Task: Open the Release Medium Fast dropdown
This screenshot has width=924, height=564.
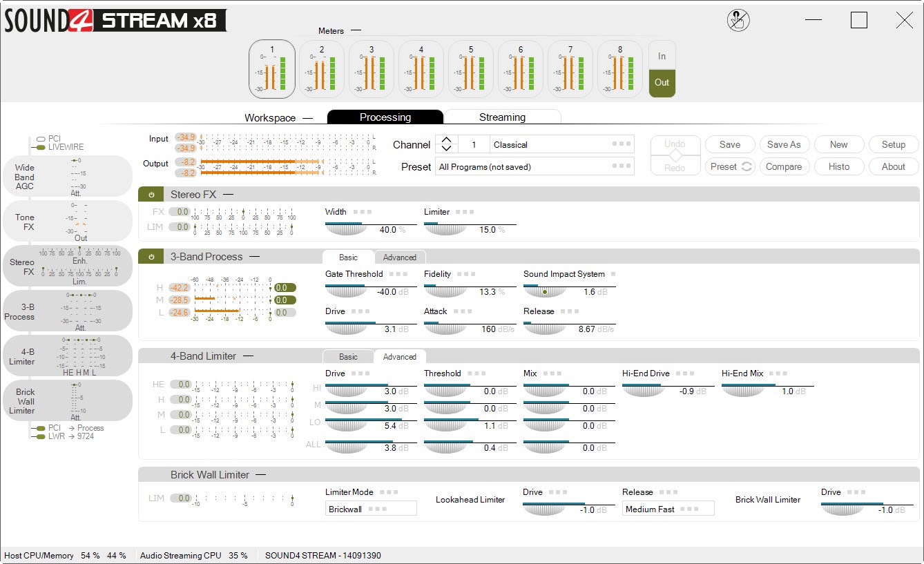Action: click(x=668, y=509)
